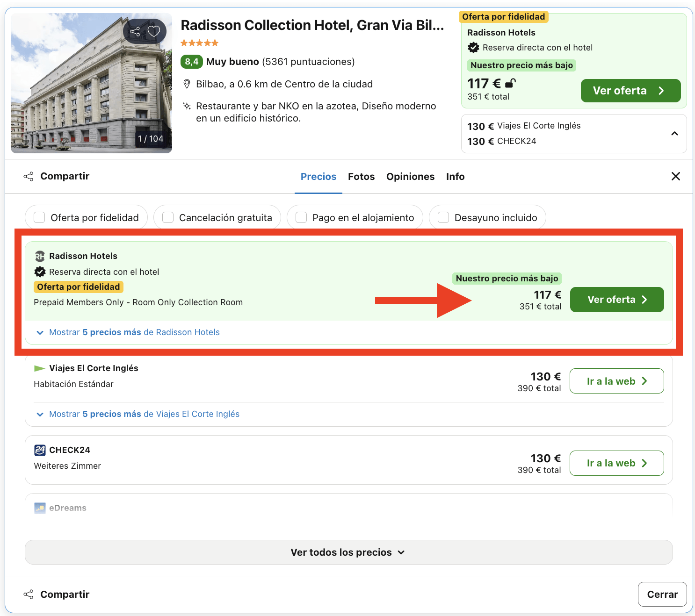Switch to the Opiniones tab
This screenshot has width=695, height=616.
(410, 177)
